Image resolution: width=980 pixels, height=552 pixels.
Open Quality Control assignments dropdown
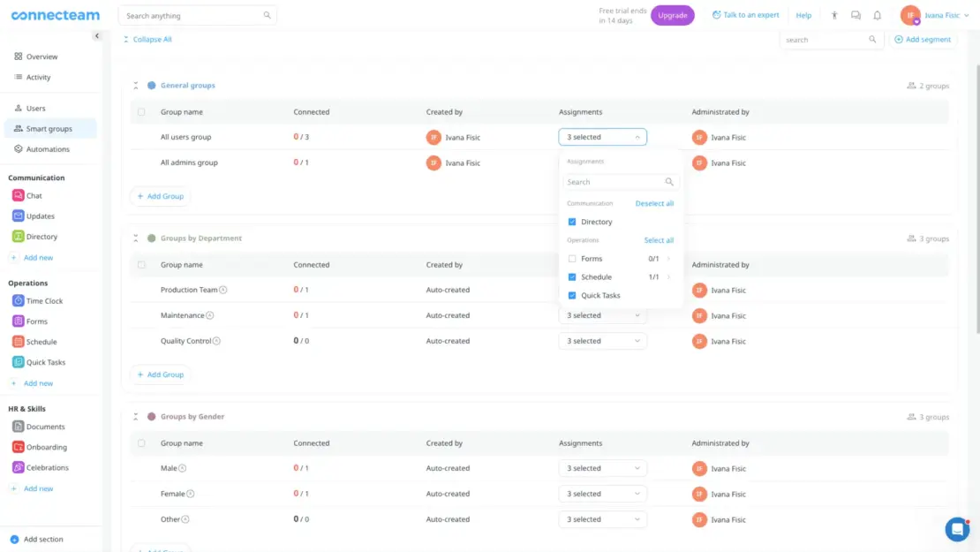[602, 341]
